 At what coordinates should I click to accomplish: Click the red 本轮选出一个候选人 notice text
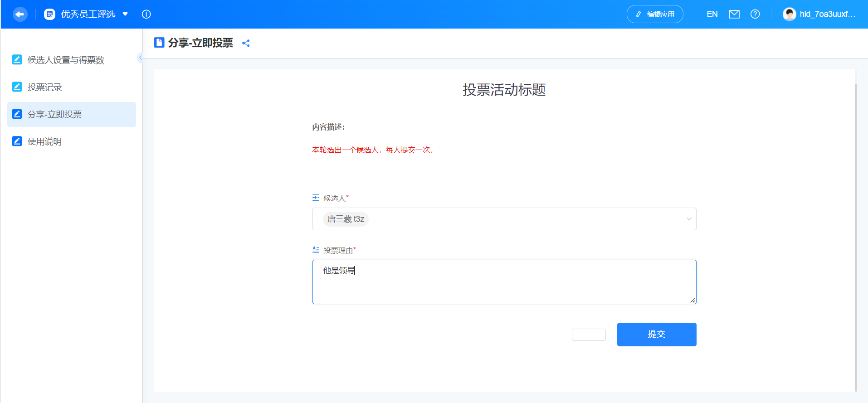(x=372, y=150)
